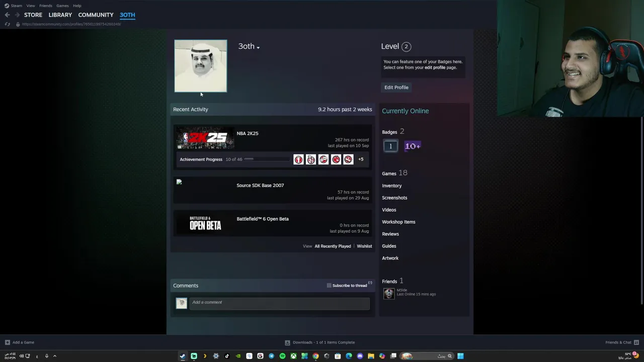
Task: Switch to the LIBRARY tab
Action: coord(60,15)
